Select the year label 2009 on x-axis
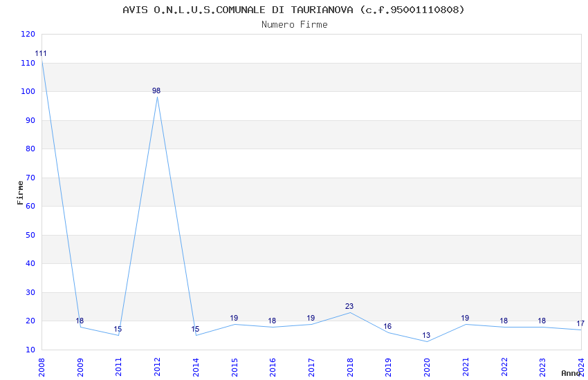 click(x=80, y=368)
